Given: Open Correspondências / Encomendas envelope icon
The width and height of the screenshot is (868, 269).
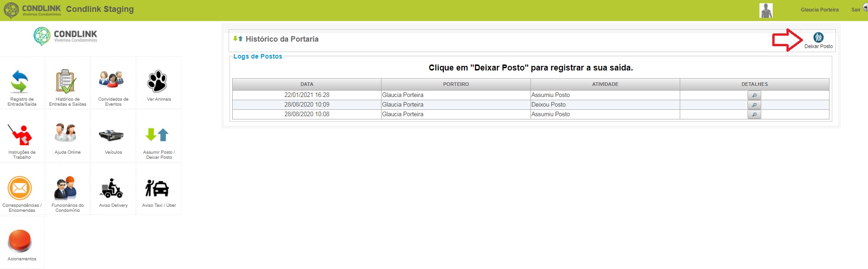Looking at the screenshot, I should click(20, 188).
